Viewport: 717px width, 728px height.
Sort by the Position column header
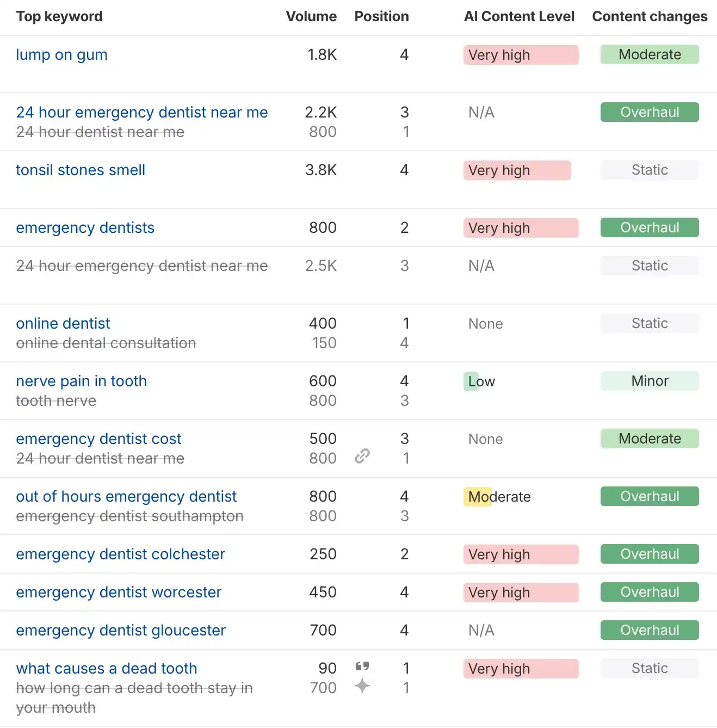click(x=381, y=17)
